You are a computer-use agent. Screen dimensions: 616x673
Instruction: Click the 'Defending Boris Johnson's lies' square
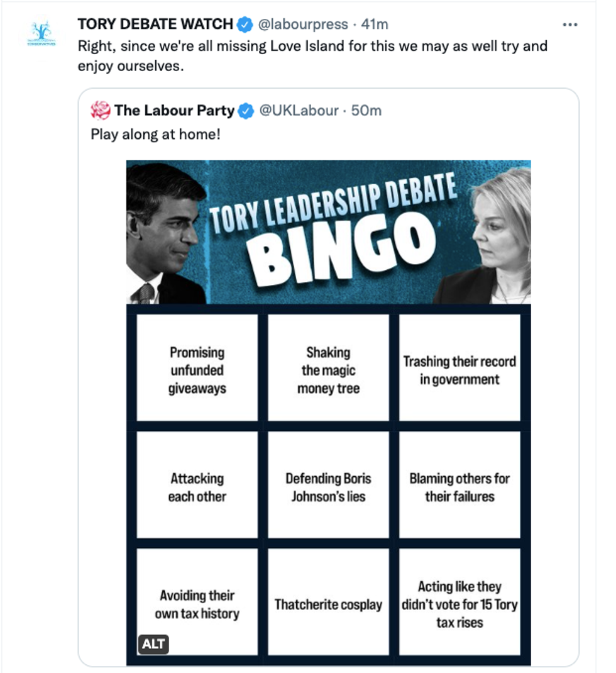coord(328,487)
